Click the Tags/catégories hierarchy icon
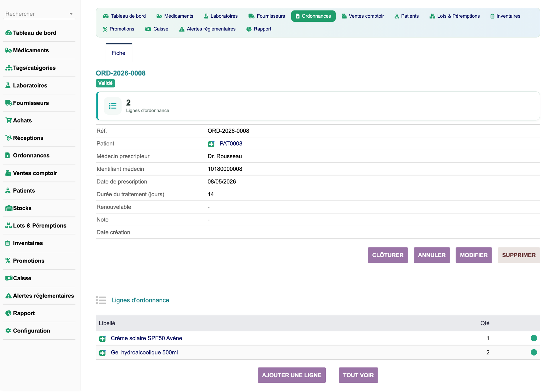The width and height of the screenshot is (554, 392). click(x=9, y=68)
